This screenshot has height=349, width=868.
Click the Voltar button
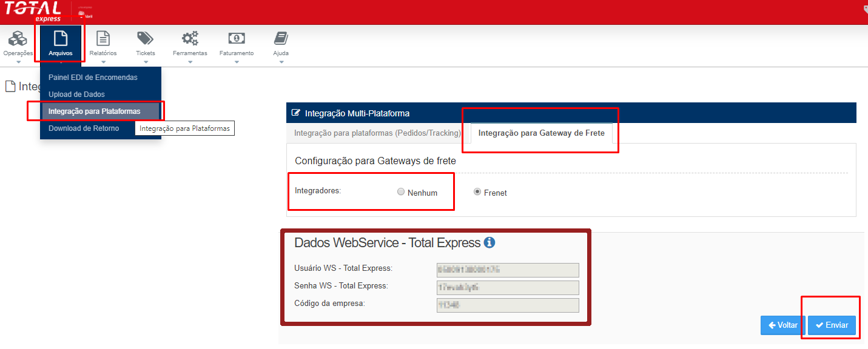[x=782, y=325]
